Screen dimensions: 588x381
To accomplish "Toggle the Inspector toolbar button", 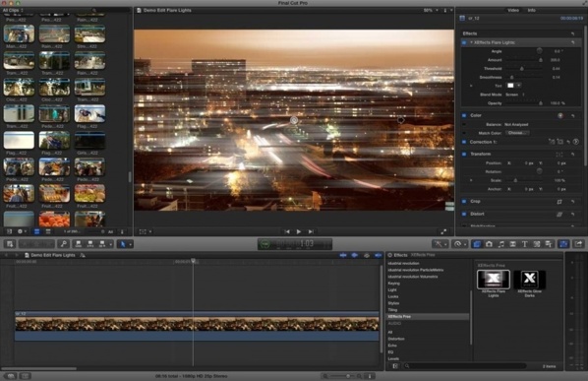I will click(563, 244).
